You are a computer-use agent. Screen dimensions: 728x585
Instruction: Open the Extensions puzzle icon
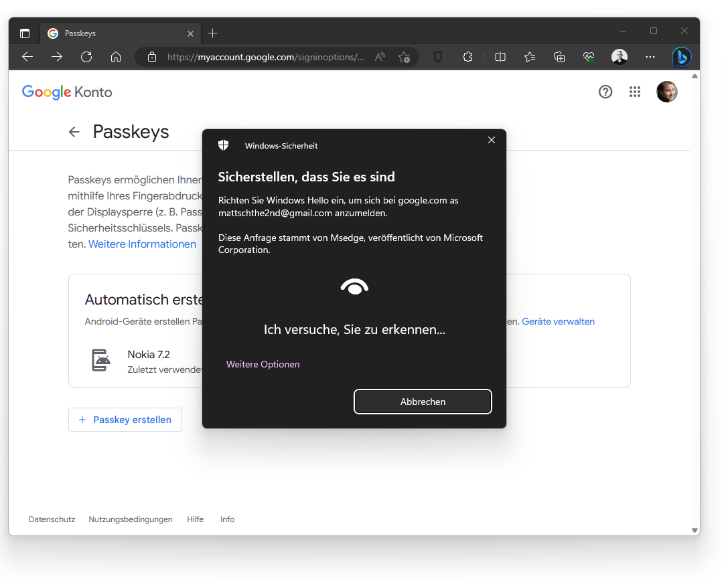pyautogui.click(x=467, y=57)
